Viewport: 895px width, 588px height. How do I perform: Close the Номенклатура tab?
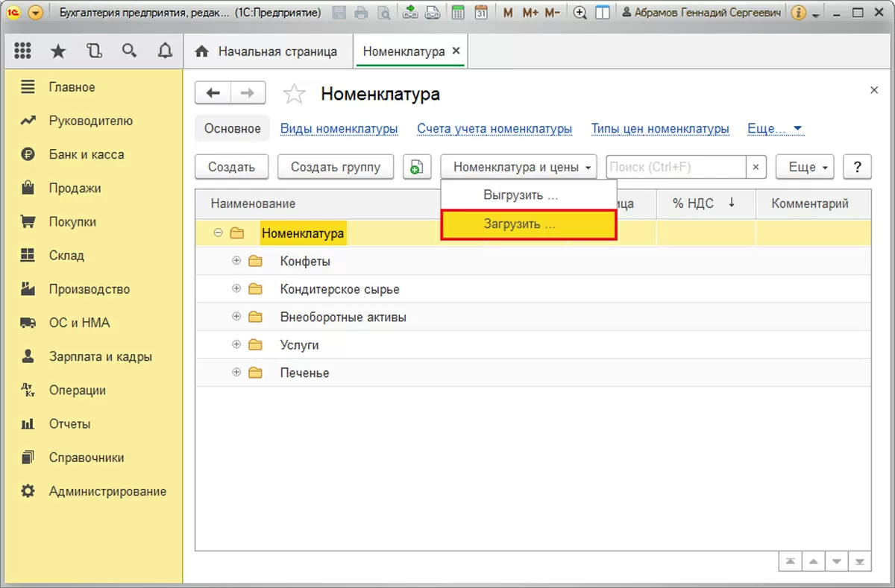click(456, 51)
